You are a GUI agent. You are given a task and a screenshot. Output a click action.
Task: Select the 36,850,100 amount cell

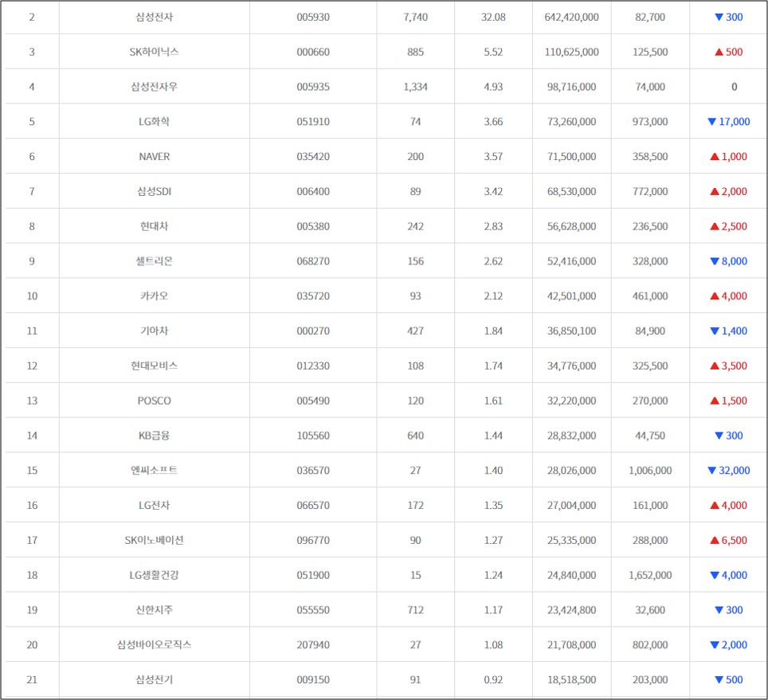(571, 331)
